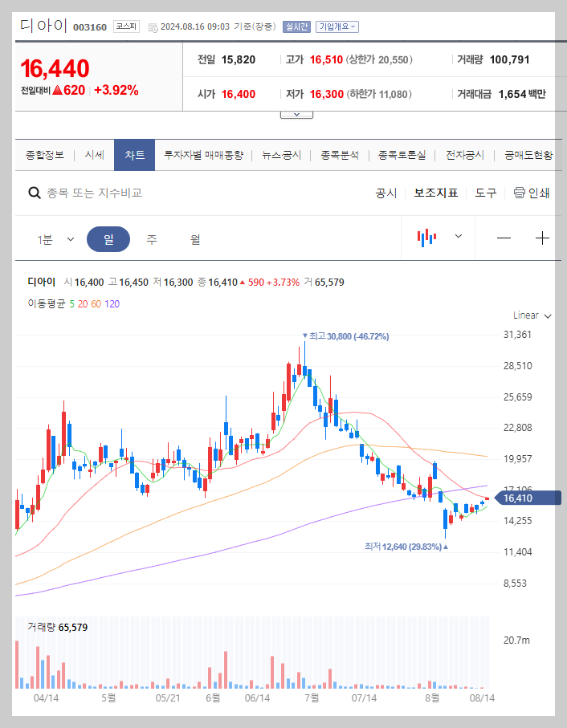
Task: Open the 뉴스공시 tab
Action: 283,157
